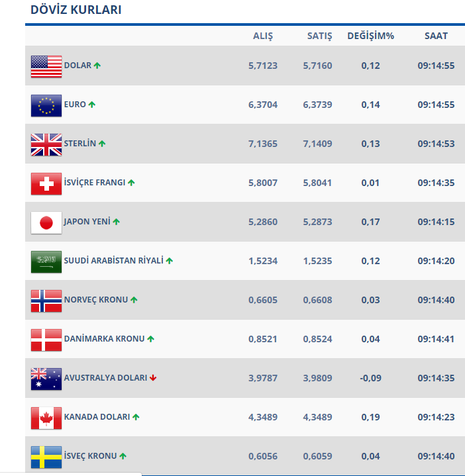Open the DOLAR currency link
The image size is (465, 476).
click(77, 66)
